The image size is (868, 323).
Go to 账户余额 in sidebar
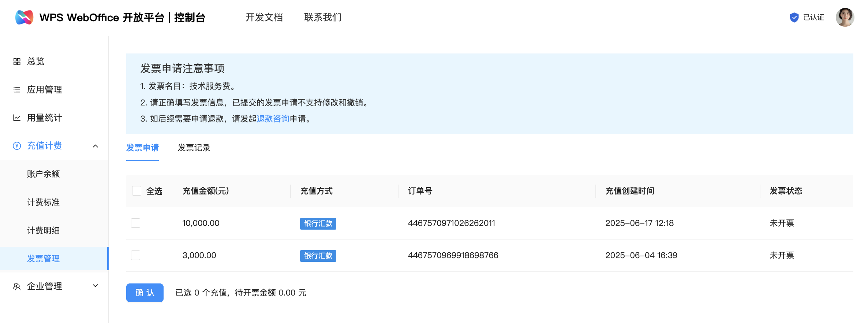pos(43,174)
